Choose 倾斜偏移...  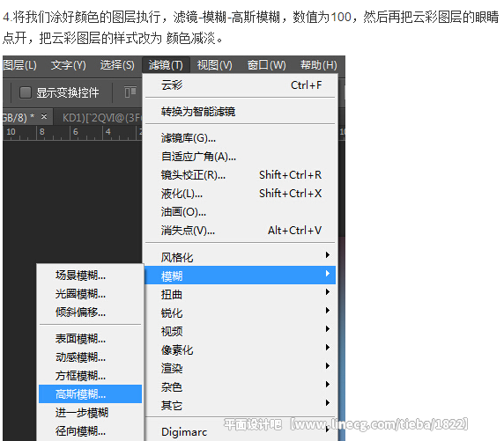point(91,312)
